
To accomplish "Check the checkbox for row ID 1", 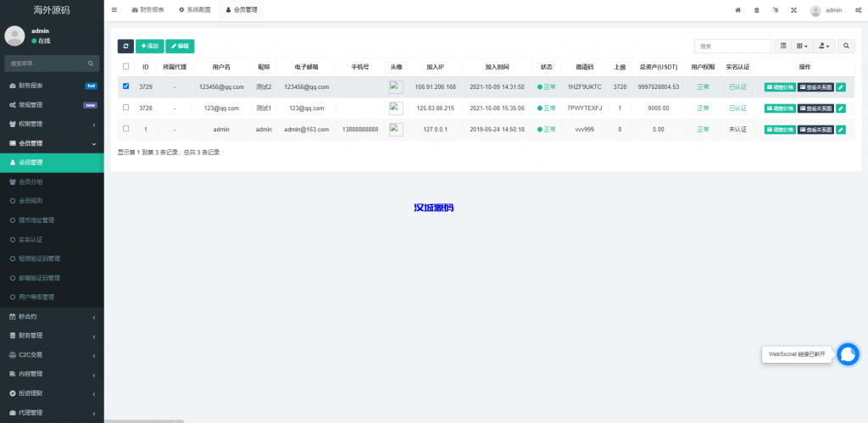I will point(125,129).
